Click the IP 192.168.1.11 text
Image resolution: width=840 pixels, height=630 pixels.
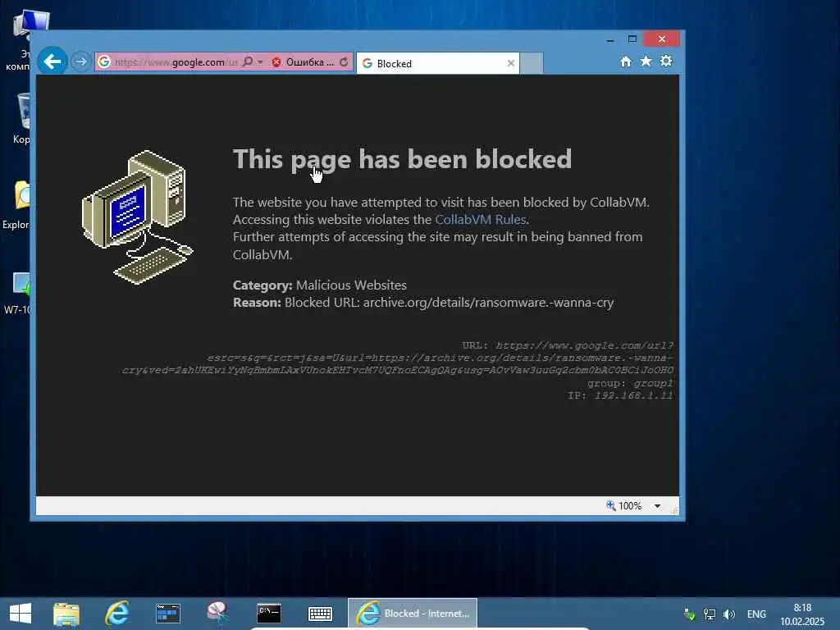tap(620, 395)
